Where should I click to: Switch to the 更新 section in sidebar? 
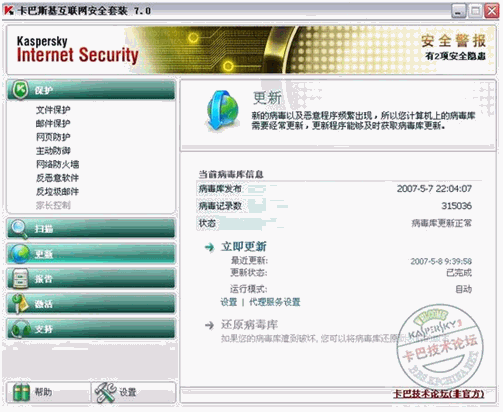pyautogui.click(x=91, y=254)
